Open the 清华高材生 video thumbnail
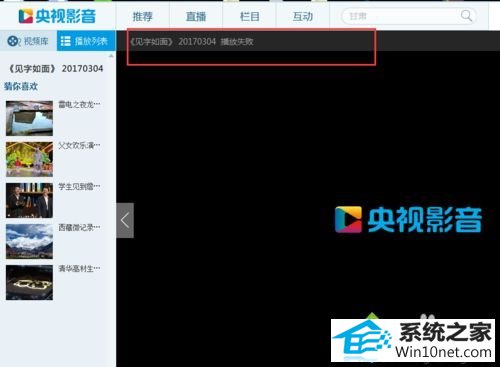 tap(29, 282)
